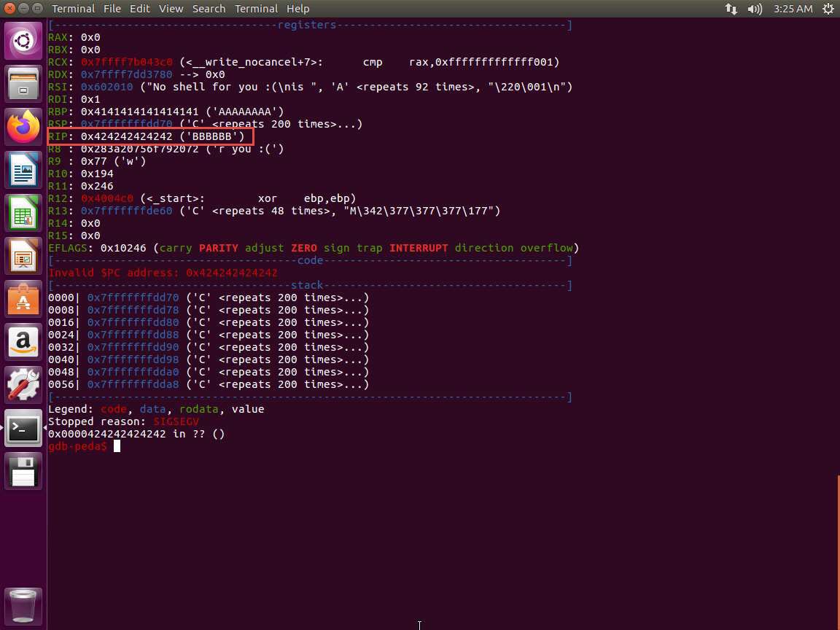Viewport: 840px width, 630px height.
Task: Open the Trash bin
Action: pos(23,605)
